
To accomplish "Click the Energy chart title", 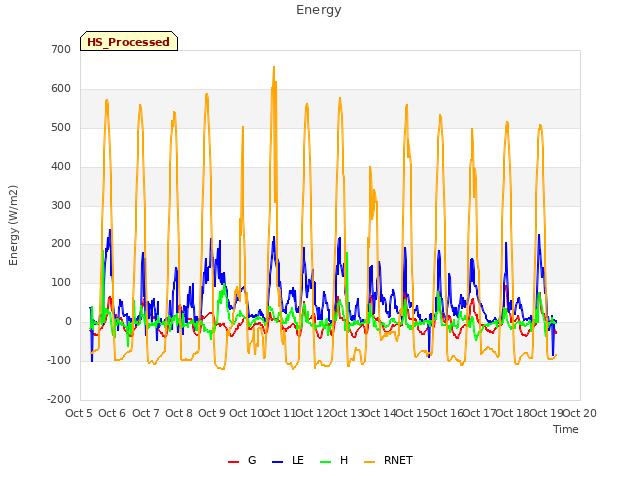I will click(x=318, y=10).
